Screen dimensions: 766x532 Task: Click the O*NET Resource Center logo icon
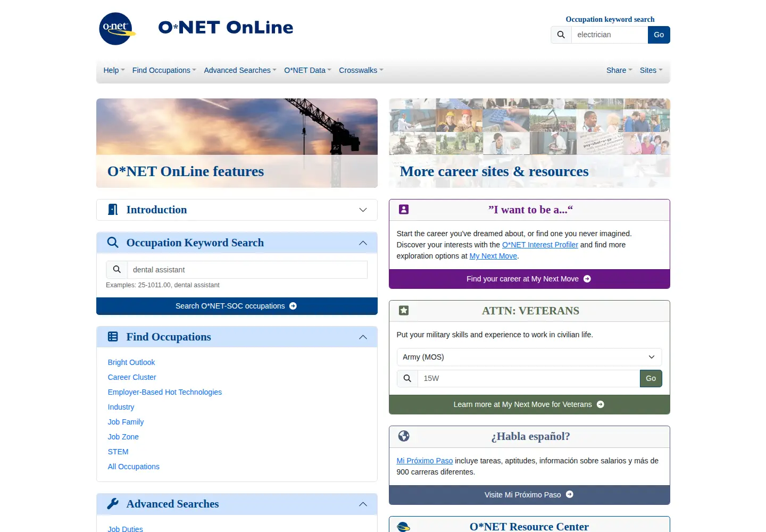tap(404, 527)
